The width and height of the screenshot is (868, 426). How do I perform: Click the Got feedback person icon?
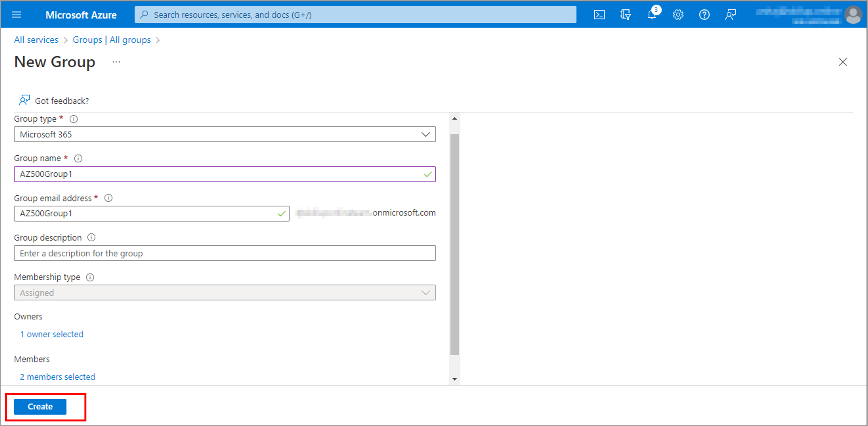[x=24, y=101]
